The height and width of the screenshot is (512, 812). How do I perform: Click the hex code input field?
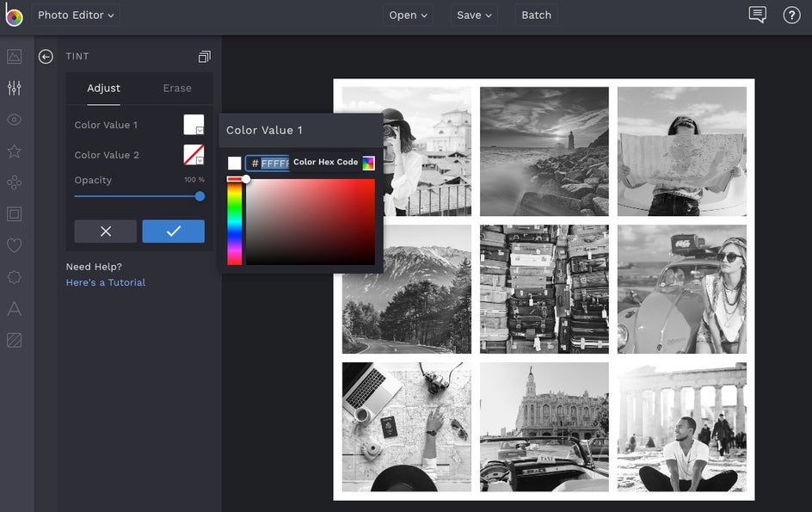[268, 163]
